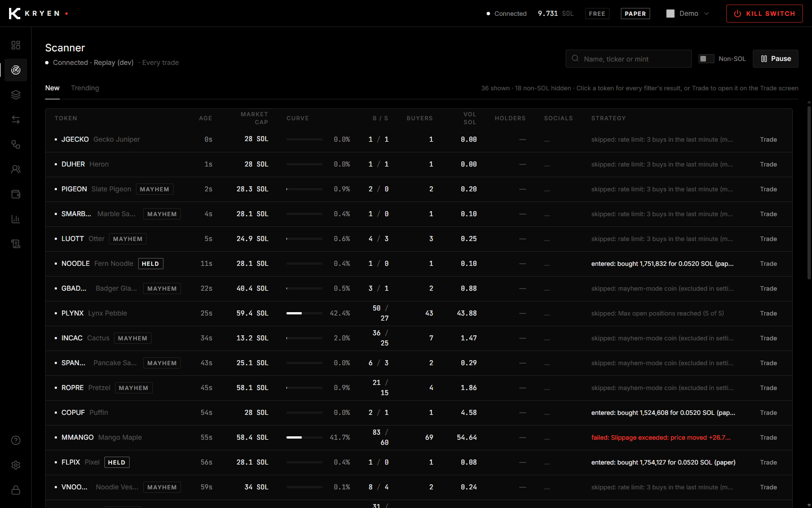The image size is (812, 508).
Task: Open the linked nodes workflow icon in sidebar
Action: pyautogui.click(x=16, y=144)
